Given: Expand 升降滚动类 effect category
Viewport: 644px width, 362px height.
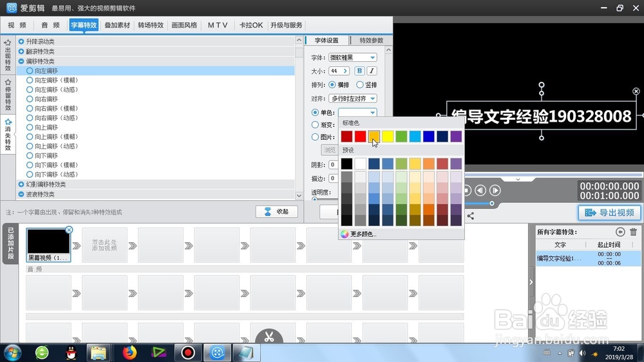Looking at the screenshot, I should (x=21, y=41).
